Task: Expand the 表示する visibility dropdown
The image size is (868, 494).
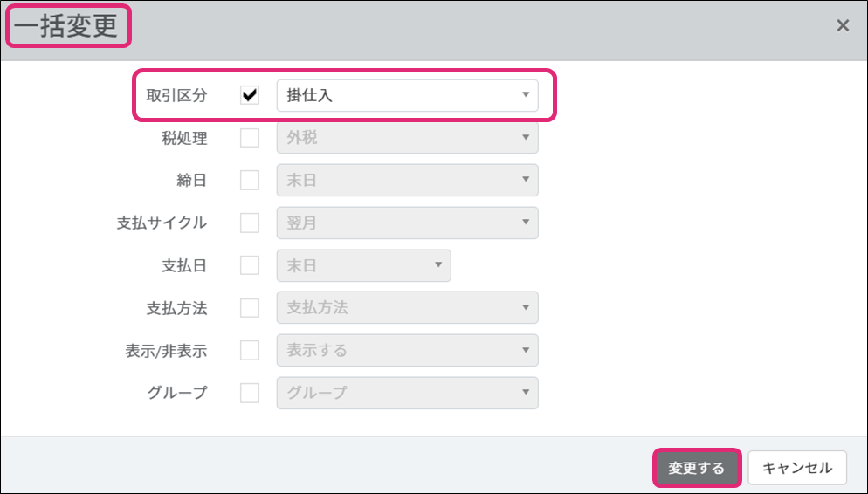Action: tap(407, 350)
